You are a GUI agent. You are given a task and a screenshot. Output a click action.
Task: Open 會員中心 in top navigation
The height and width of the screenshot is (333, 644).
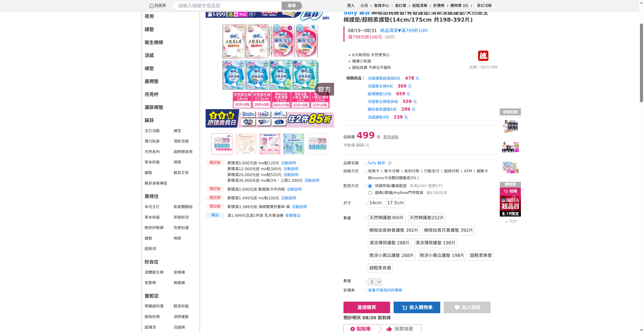click(x=382, y=6)
